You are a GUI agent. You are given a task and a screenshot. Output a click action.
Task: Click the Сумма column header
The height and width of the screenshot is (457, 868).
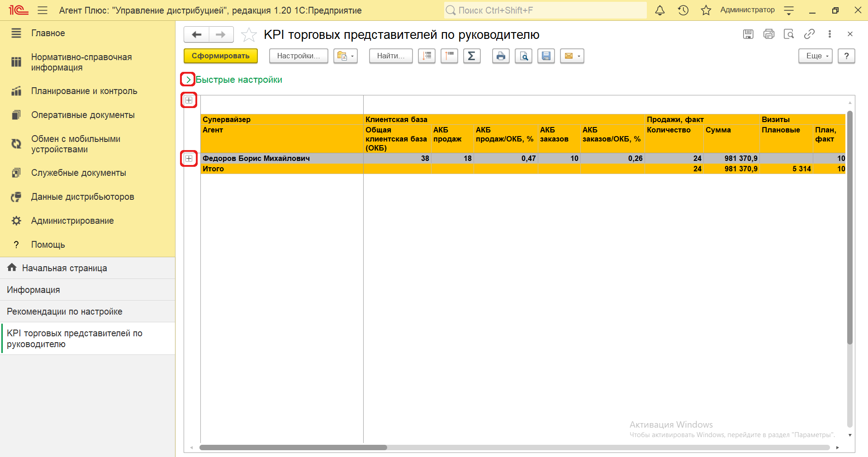click(x=718, y=130)
